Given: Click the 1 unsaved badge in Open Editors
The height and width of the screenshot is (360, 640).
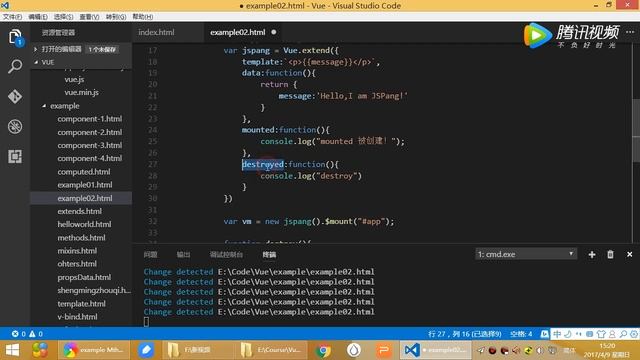Looking at the screenshot, I should 102,49.
